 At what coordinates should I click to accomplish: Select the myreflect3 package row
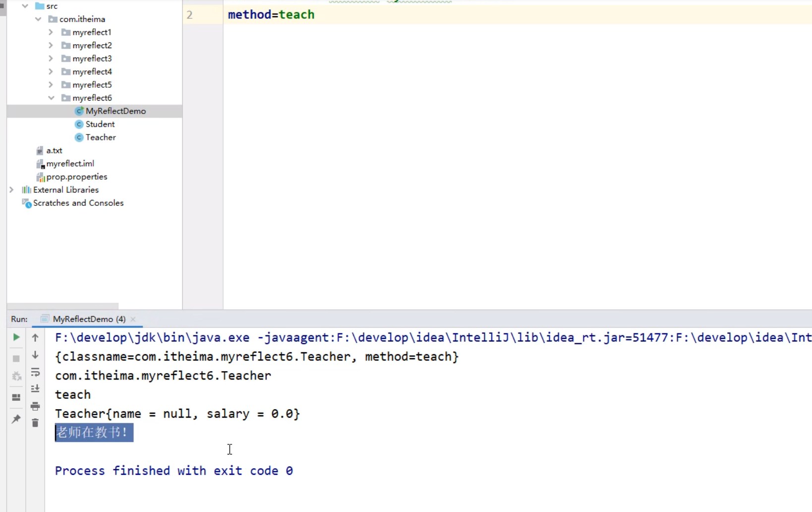click(94, 59)
